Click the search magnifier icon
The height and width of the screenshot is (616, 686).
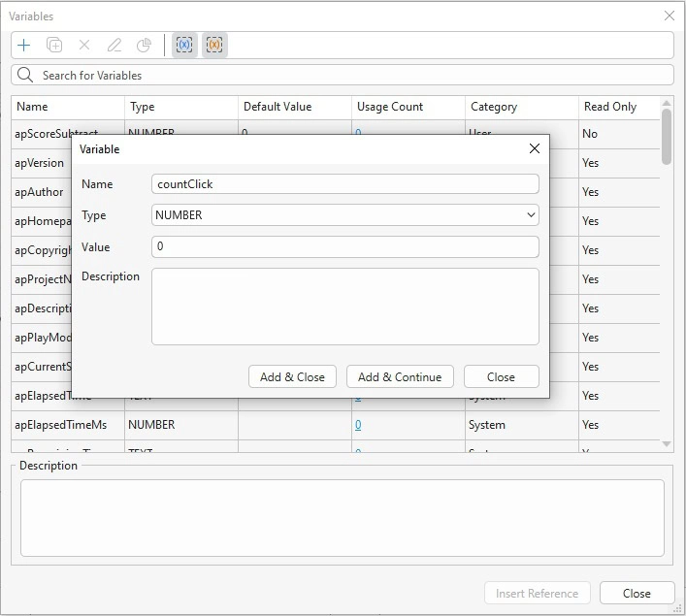point(25,75)
